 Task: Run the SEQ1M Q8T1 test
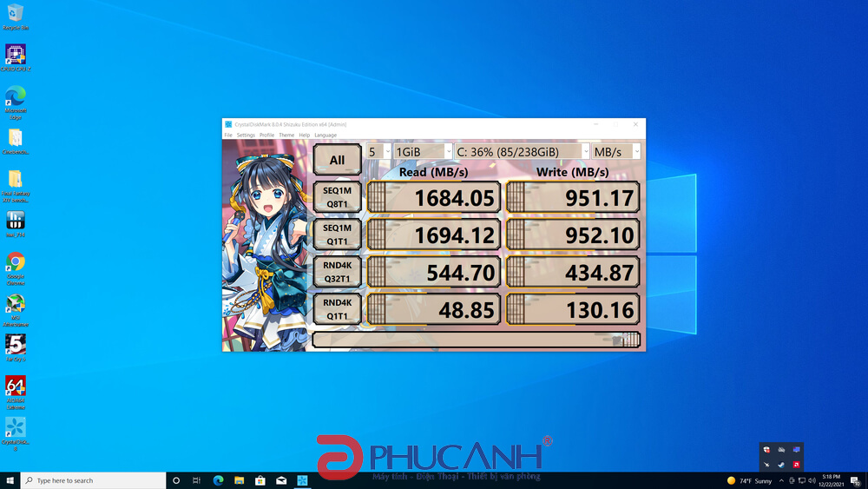pos(337,197)
